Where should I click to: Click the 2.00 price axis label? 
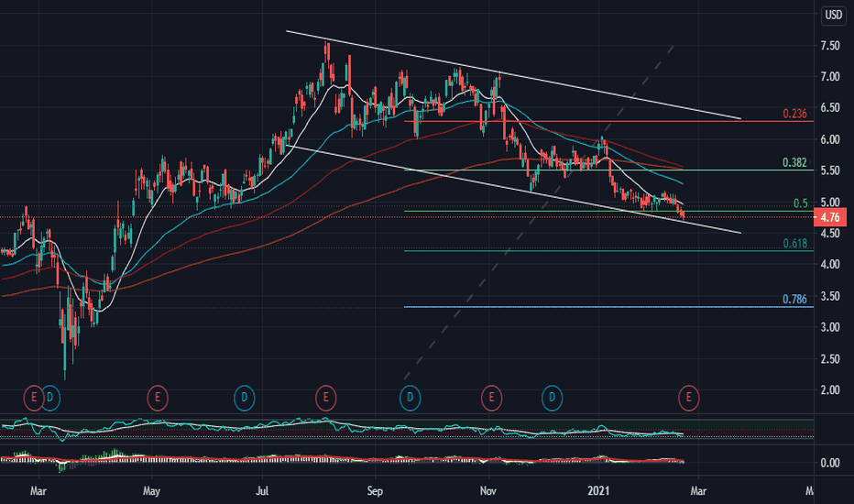click(830, 390)
